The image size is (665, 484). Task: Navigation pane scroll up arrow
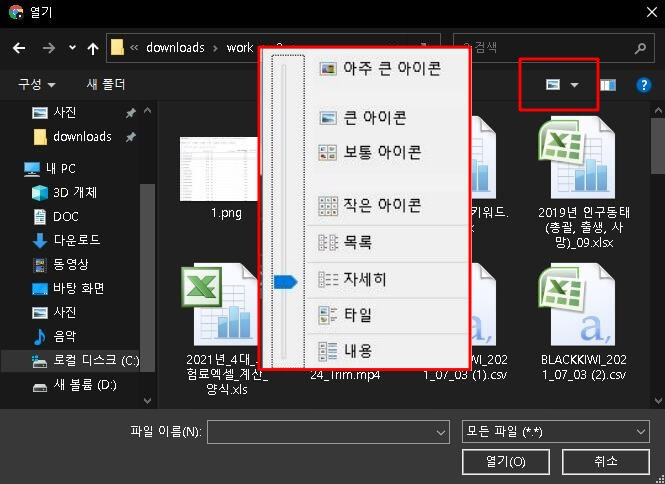click(x=148, y=111)
